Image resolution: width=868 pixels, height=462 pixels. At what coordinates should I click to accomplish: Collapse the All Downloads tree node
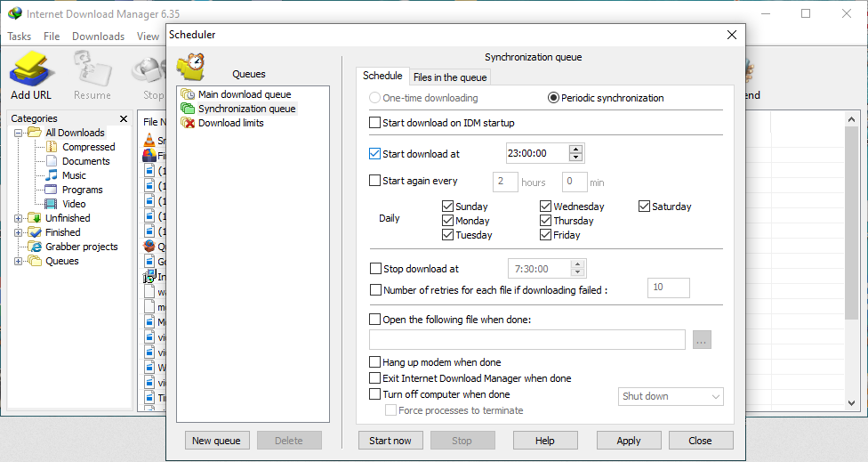[x=19, y=133]
